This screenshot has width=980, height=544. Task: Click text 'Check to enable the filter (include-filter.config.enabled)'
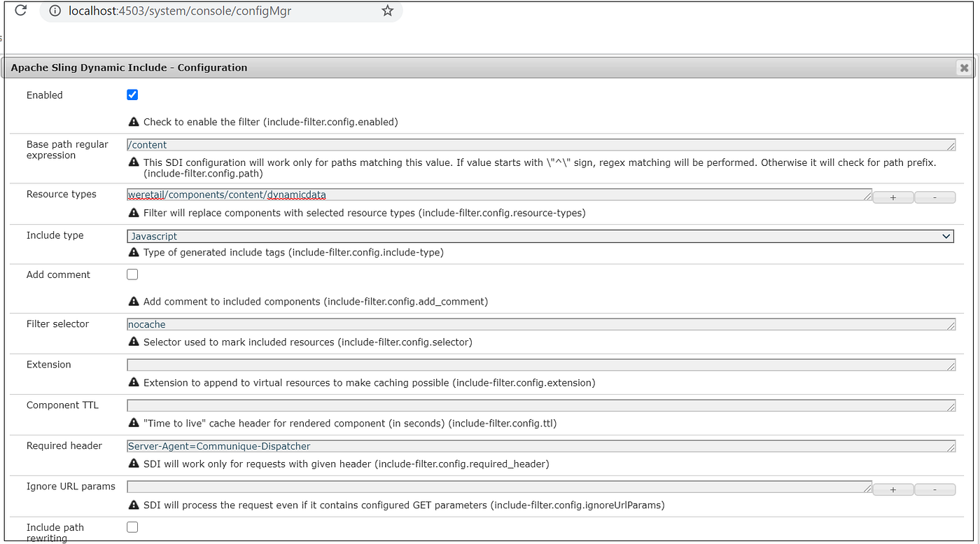point(271,122)
